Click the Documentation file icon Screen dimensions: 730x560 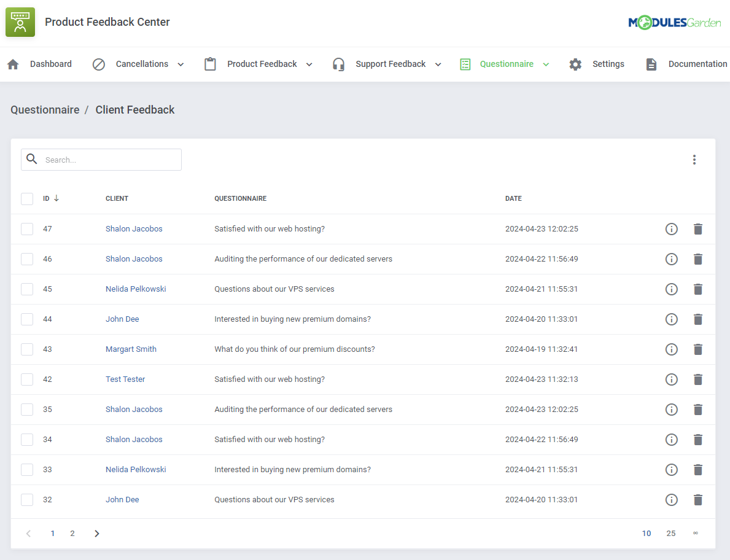[651, 64]
